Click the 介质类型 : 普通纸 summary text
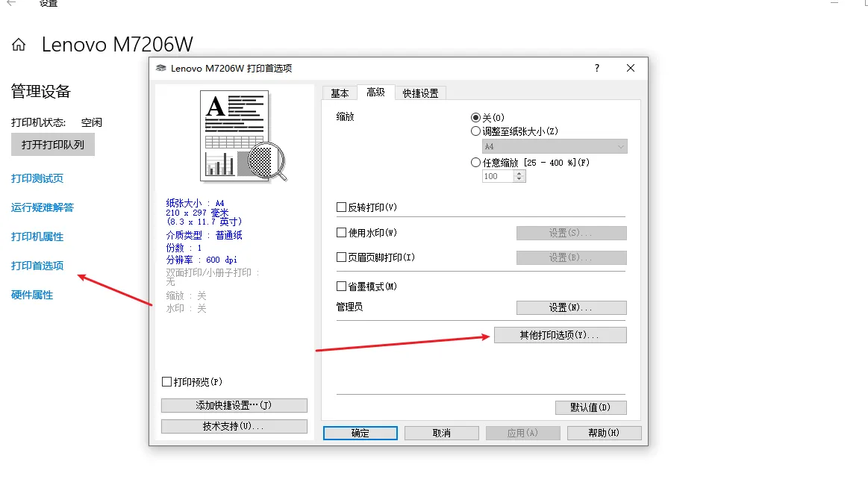 (204, 235)
